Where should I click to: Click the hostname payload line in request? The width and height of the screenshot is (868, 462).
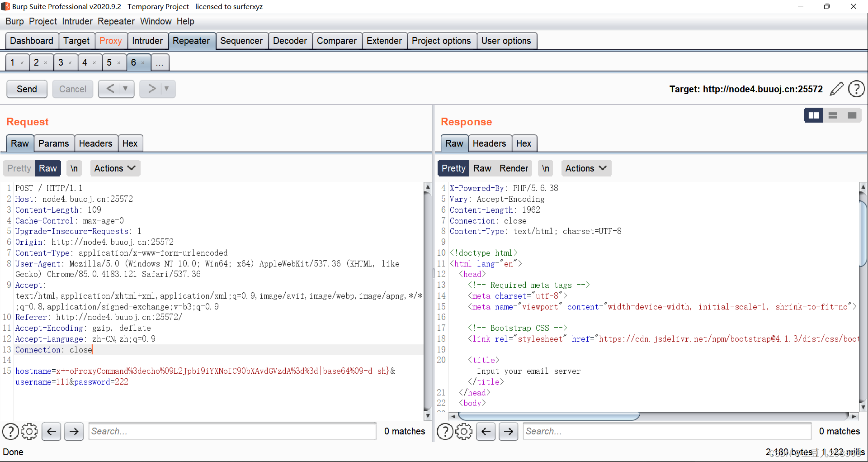206,371
